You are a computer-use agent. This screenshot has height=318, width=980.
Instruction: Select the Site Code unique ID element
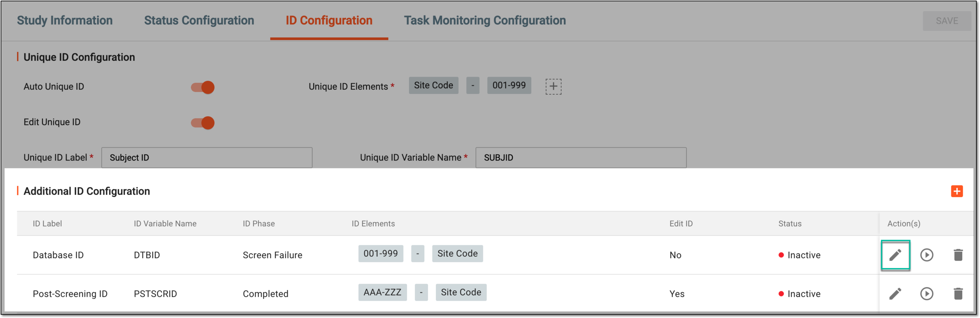point(434,86)
